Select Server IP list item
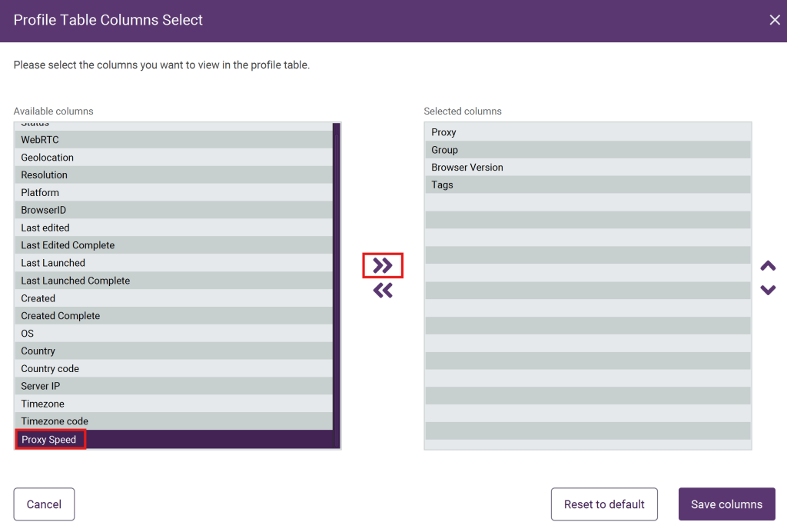This screenshot has width=787, height=532. 41,387
